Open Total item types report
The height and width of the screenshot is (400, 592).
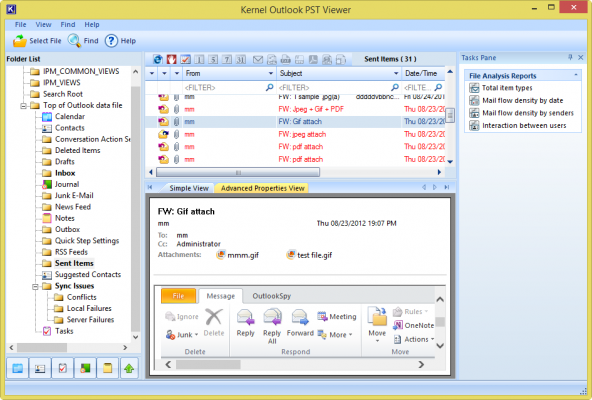(507, 88)
